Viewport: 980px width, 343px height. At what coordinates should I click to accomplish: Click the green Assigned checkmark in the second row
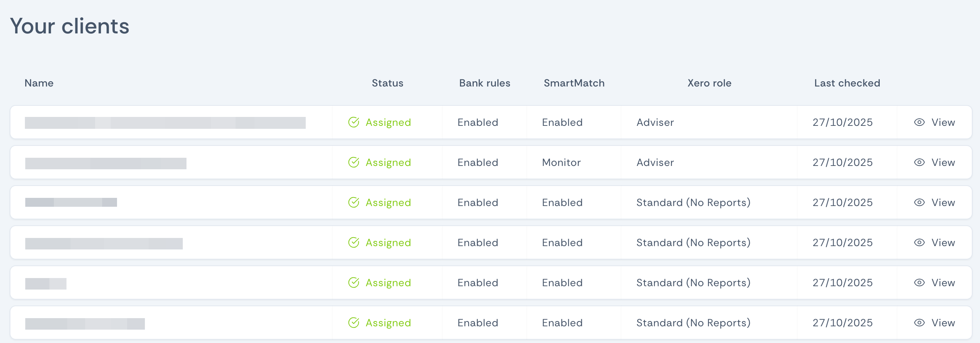pos(354,162)
